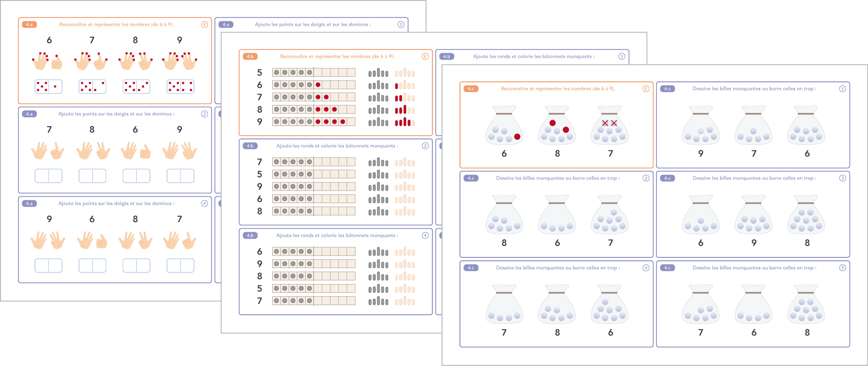The width and height of the screenshot is (868, 366).
Task: Select the bag labeled 9 in 4.c exercise 3
Action: pyautogui.click(x=753, y=215)
